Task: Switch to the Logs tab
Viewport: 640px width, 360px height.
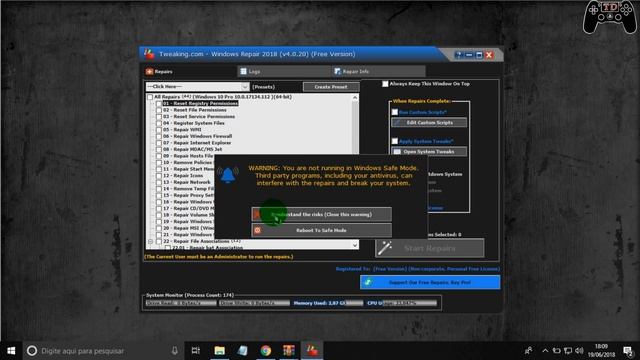Action: point(284,71)
